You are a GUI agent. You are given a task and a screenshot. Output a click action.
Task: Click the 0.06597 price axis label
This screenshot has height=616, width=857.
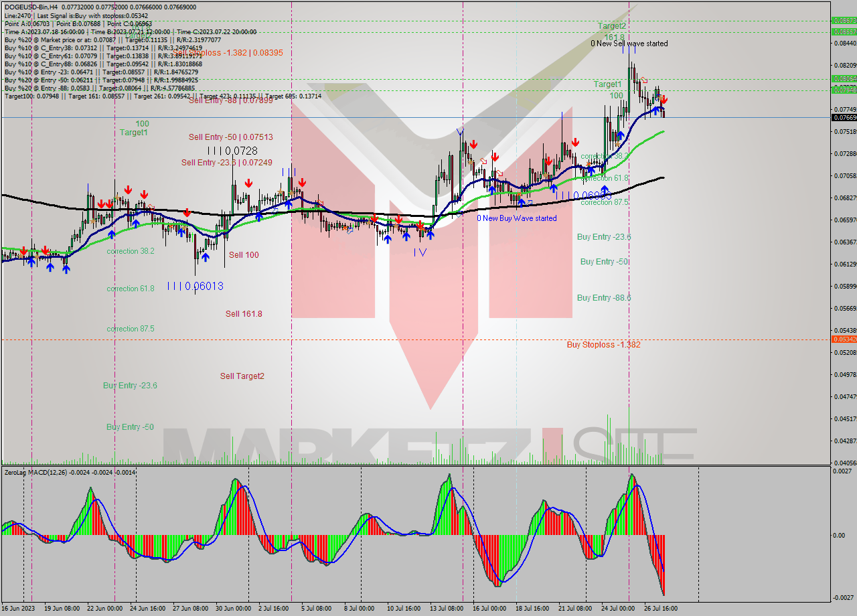[x=845, y=220]
